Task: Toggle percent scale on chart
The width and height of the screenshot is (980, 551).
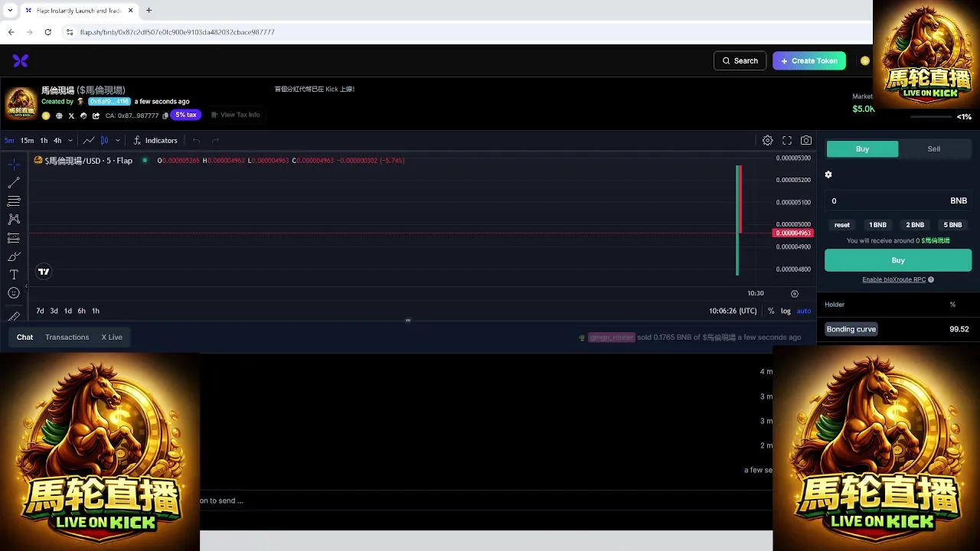Action: pyautogui.click(x=771, y=311)
